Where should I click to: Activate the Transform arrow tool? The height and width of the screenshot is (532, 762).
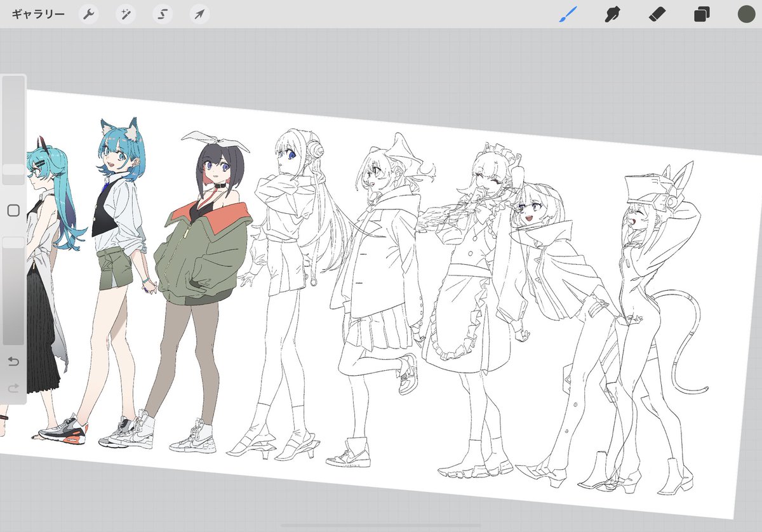(199, 14)
